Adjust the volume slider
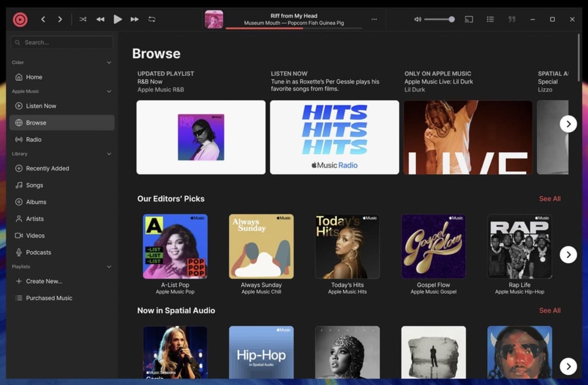The image size is (588, 385). tap(439, 19)
